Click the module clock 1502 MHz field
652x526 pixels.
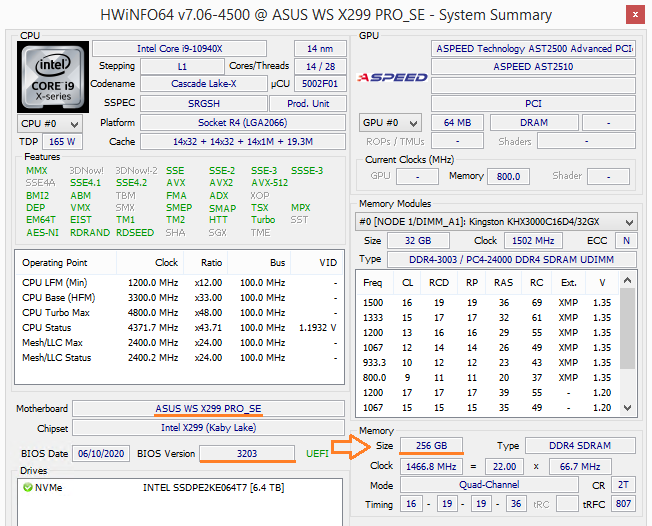(x=533, y=241)
